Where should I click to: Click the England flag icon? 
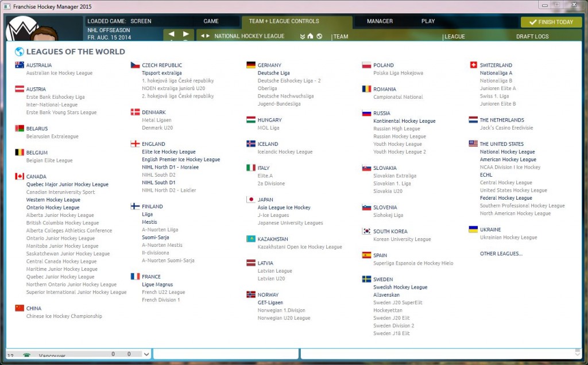[135, 143]
